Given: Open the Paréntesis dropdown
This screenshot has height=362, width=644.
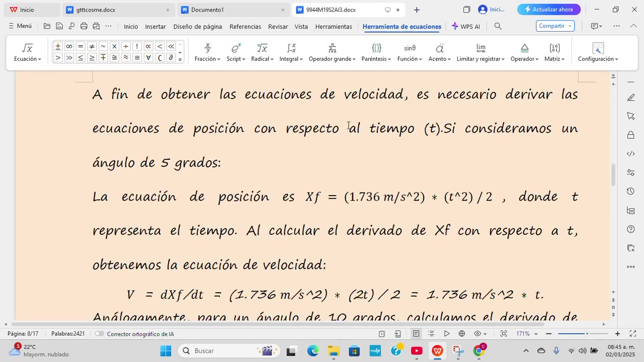Looking at the screenshot, I should click(x=376, y=52).
